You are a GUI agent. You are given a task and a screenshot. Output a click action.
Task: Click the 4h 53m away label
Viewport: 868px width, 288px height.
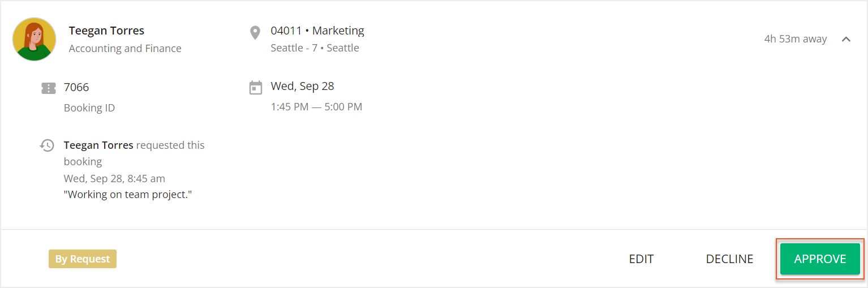[795, 39]
